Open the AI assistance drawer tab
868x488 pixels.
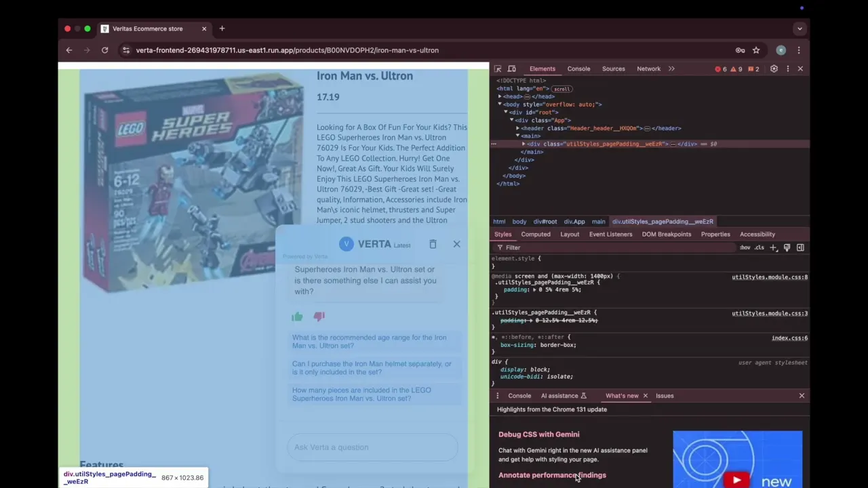click(x=564, y=396)
